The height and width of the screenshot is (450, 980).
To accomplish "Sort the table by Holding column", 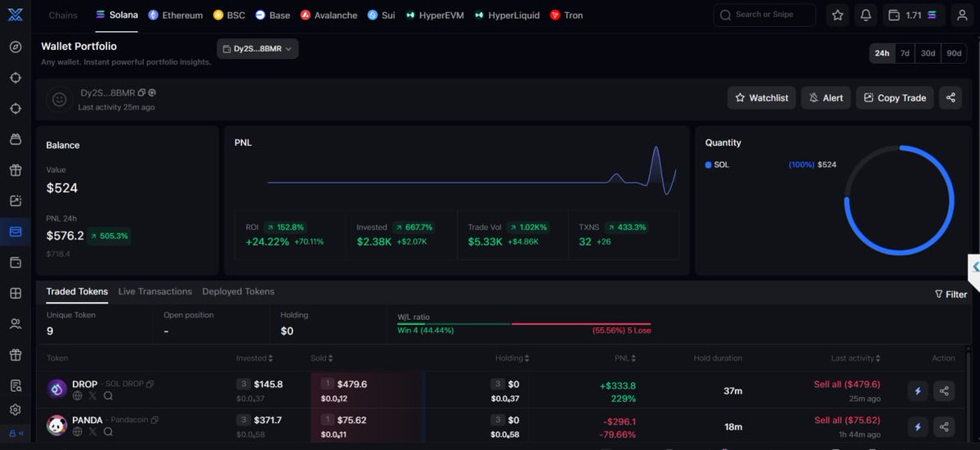I will pos(512,358).
